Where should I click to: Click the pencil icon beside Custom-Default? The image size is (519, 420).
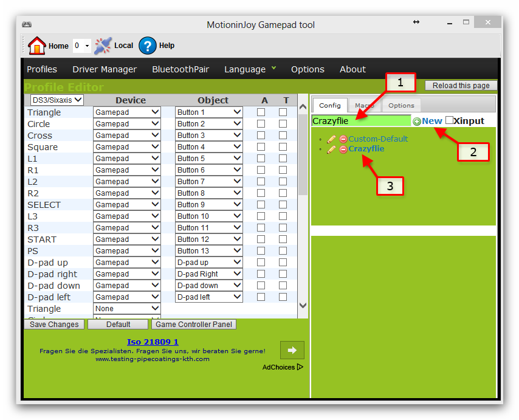point(331,138)
